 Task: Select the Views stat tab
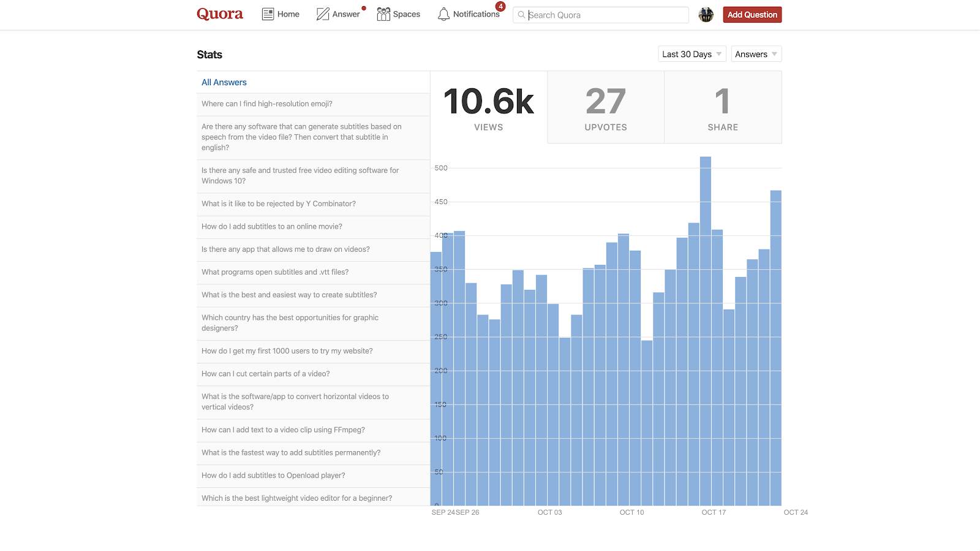[489, 107]
